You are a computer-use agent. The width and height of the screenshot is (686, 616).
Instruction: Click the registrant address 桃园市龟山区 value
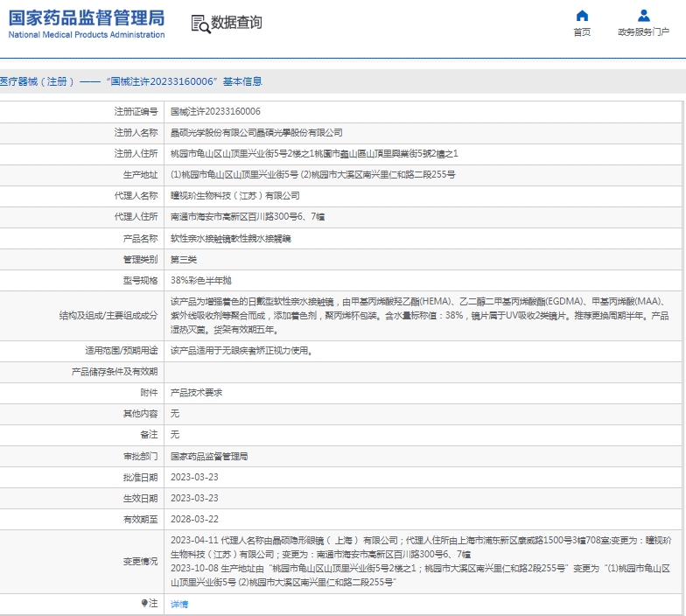click(314, 154)
